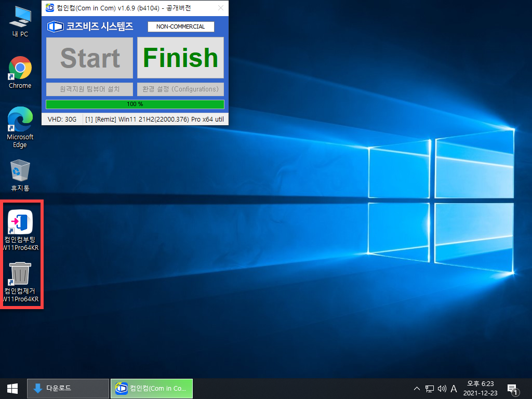Switch the IME input mode indicator A

coord(454,389)
